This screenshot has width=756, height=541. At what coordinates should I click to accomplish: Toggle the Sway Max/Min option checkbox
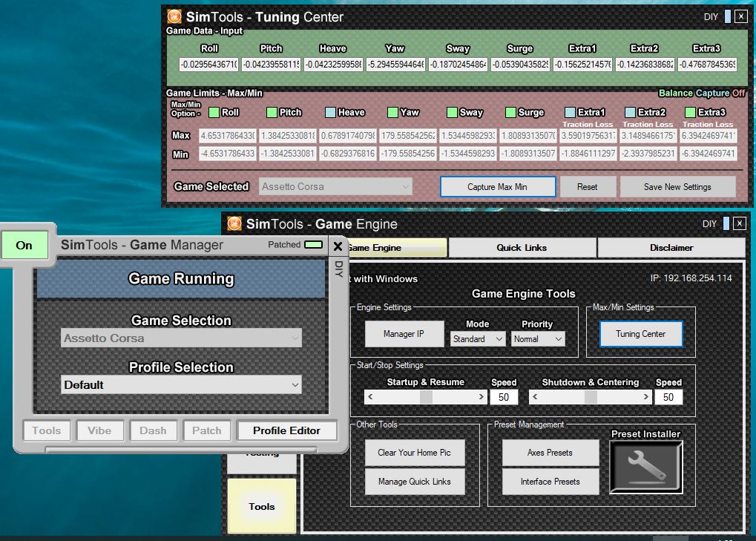point(452,112)
